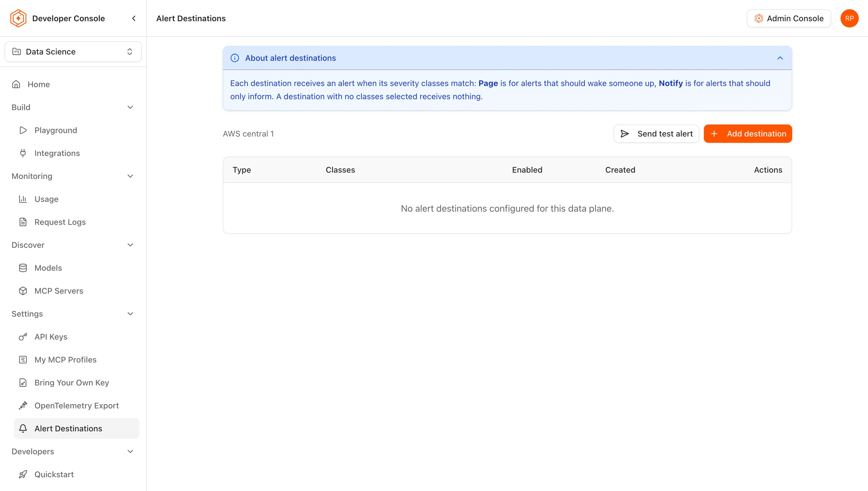Image resolution: width=868 pixels, height=491 pixels.
Task: Click the Request Logs document icon
Action: [23, 222]
